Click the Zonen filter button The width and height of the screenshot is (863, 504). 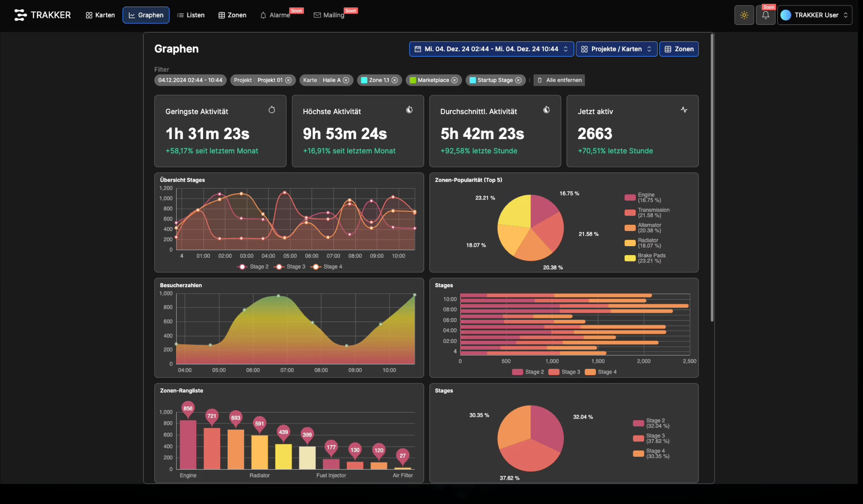(679, 49)
